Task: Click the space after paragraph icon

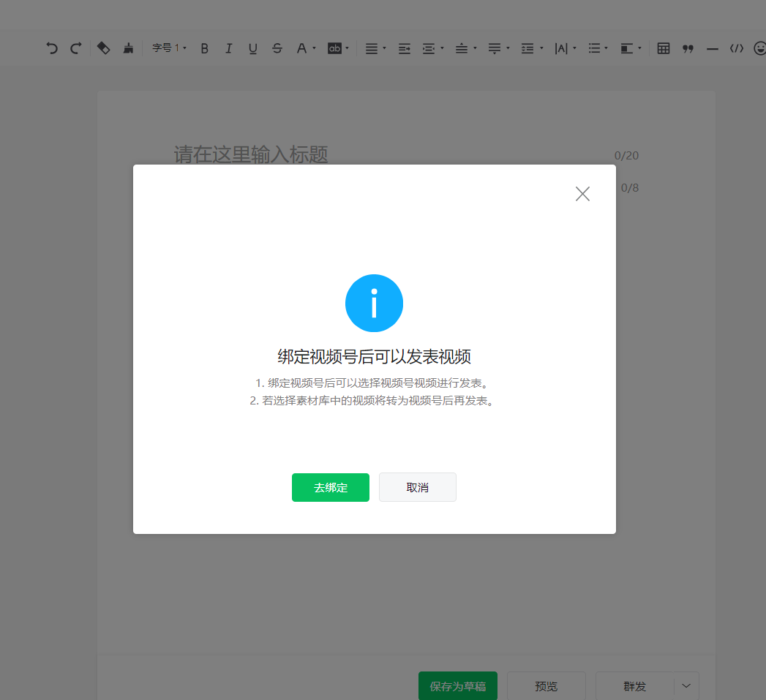Action: 495,48
